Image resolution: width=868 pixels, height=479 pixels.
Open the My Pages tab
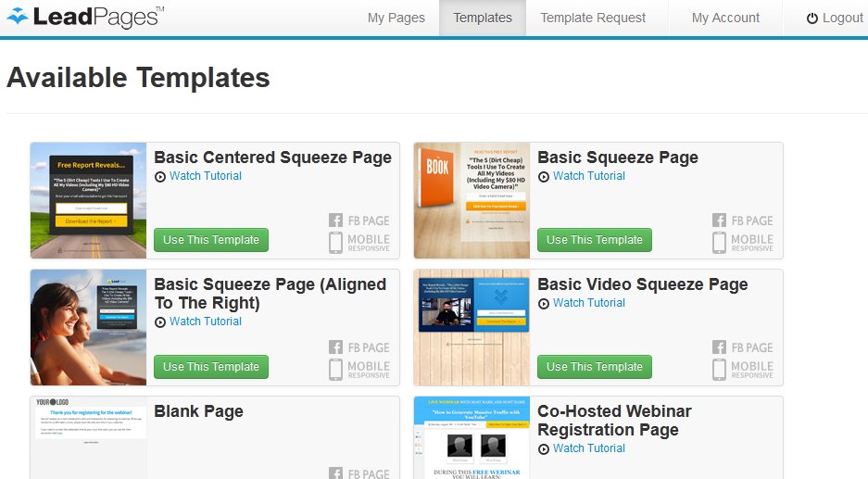396,18
